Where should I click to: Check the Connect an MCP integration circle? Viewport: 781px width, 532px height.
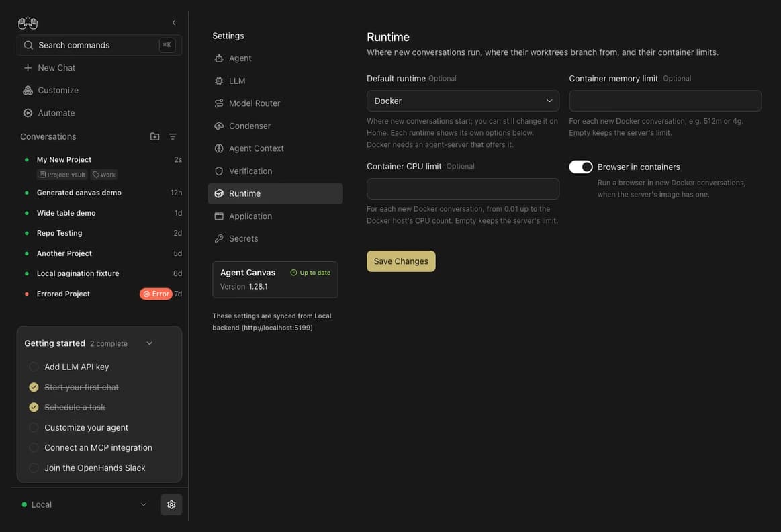click(x=34, y=448)
